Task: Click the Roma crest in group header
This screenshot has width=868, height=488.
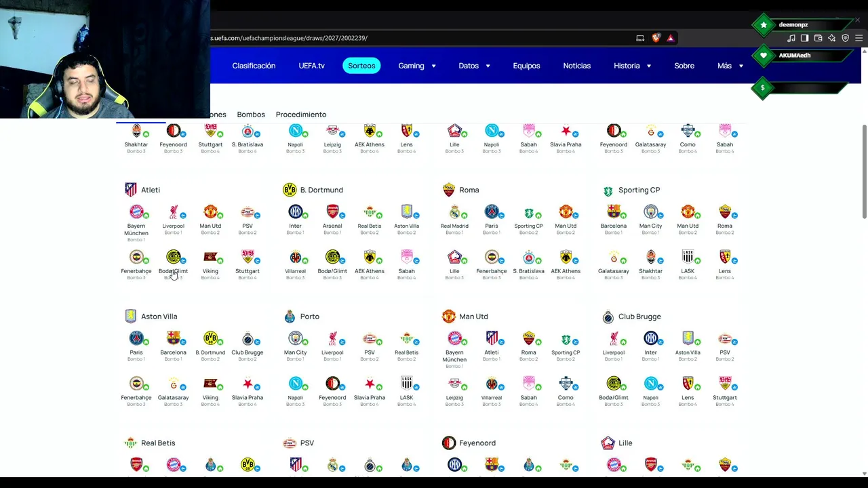Action: tap(448, 190)
